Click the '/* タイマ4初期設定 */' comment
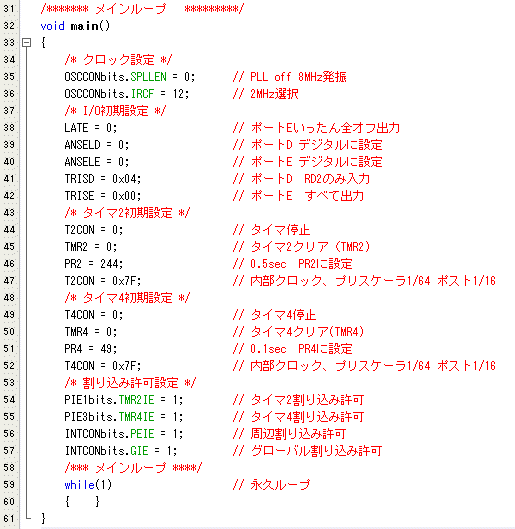The width and height of the screenshot is (515, 529). [x=127, y=298]
